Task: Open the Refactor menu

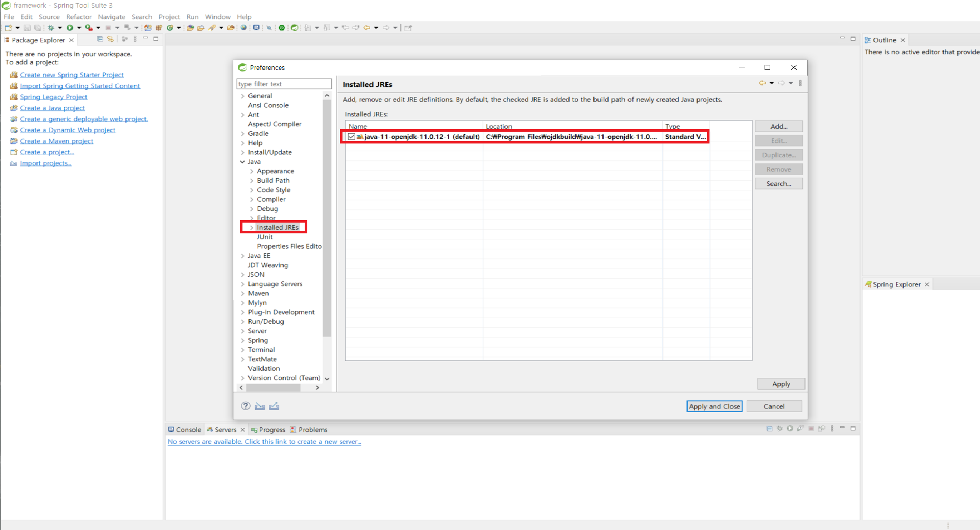Action: tap(79, 17)
